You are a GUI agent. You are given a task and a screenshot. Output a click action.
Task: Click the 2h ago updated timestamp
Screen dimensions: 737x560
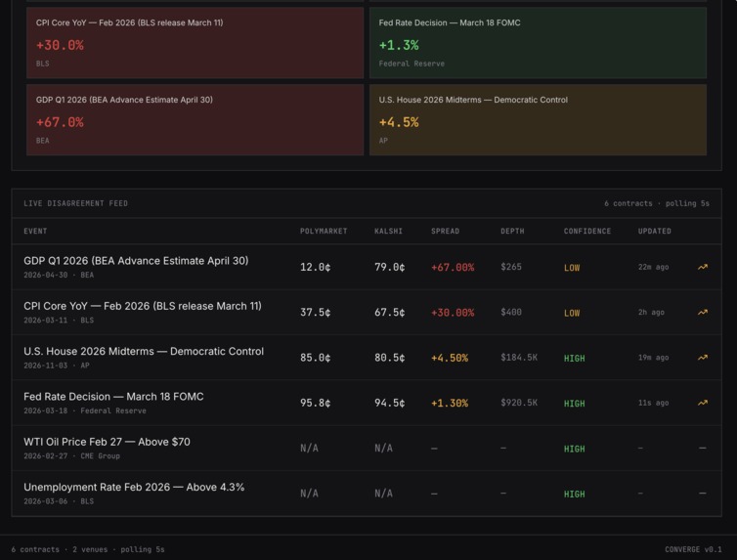[651, 312]
